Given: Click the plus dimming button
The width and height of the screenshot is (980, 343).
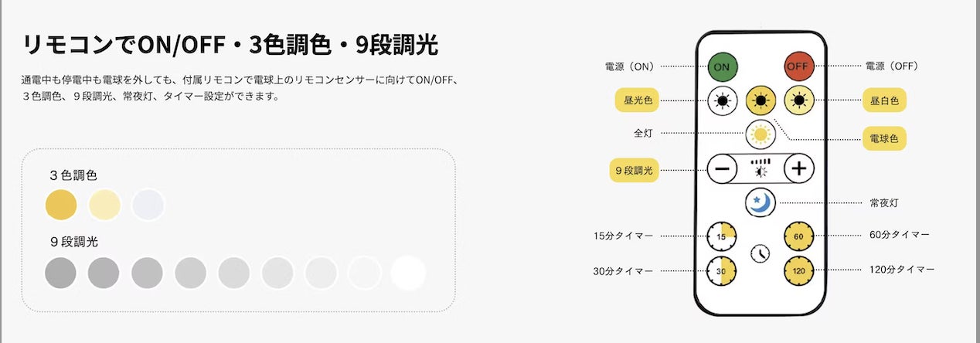Looking at the screenshot, I should pos(799,168).
